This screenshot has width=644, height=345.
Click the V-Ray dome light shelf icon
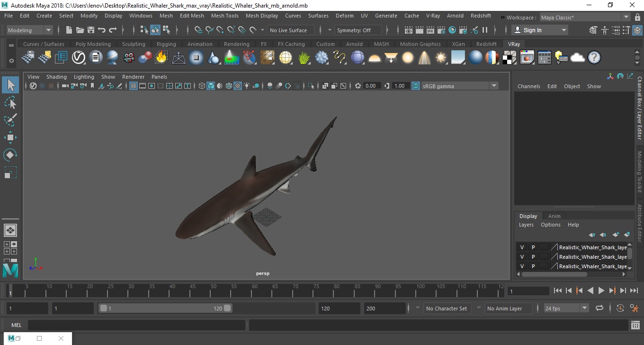click(375, 58)
